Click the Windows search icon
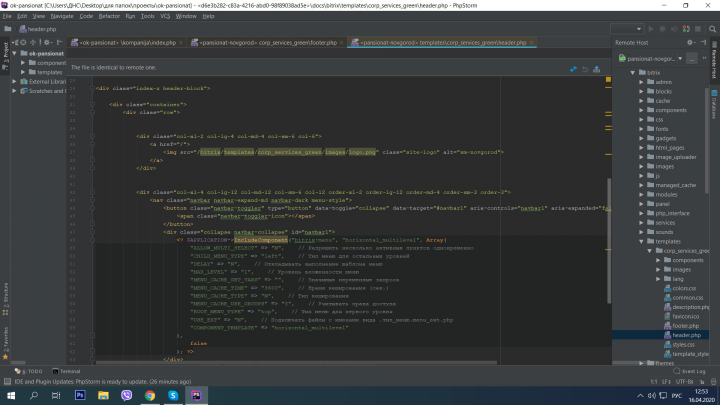This screenshot has width=720, height=405. click(x=34, y=395)
